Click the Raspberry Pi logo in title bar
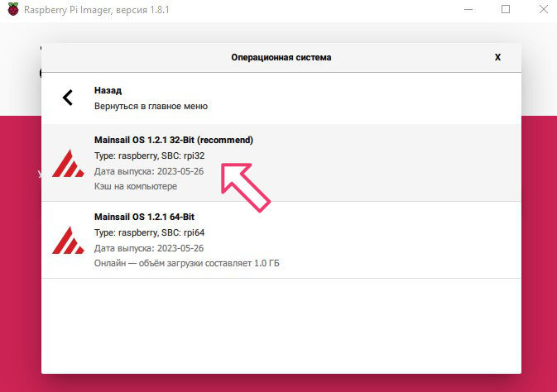This screenshot has height=392, width=557. tap(13, 10)
